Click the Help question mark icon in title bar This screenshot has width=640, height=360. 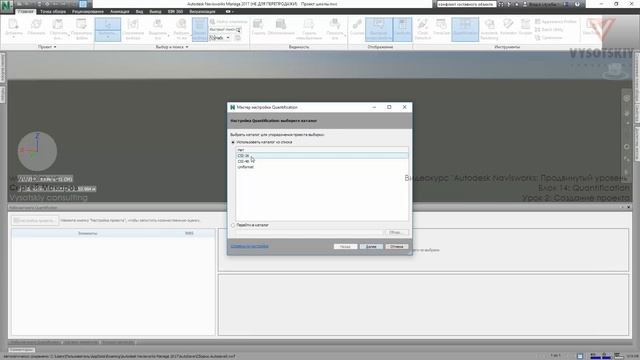click(x=577, y=4)
